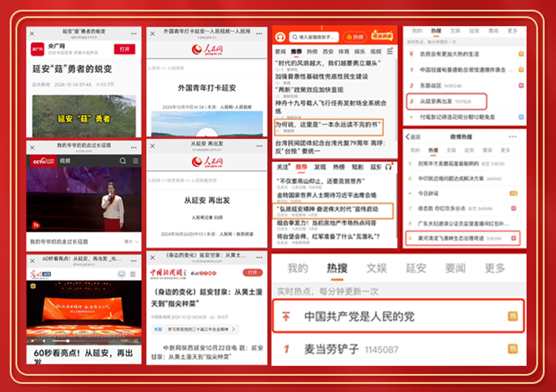Open the more menu on 从延安 再出发 page

259,146
